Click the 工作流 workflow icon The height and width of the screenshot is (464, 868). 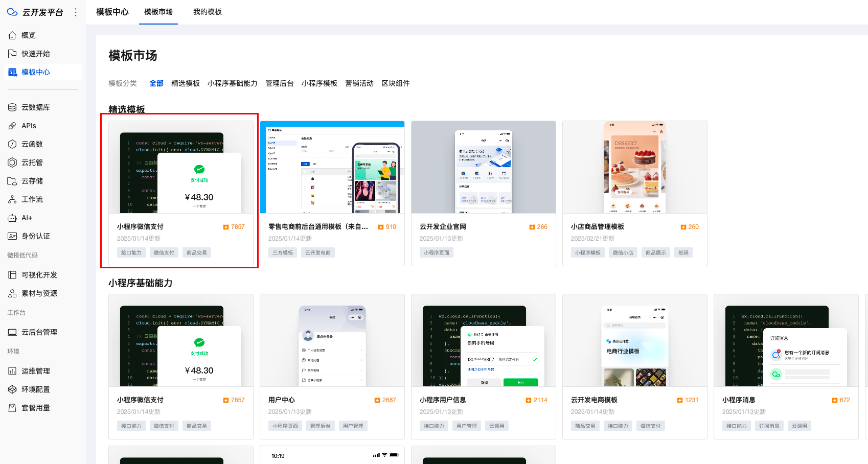tap(12, 199)
